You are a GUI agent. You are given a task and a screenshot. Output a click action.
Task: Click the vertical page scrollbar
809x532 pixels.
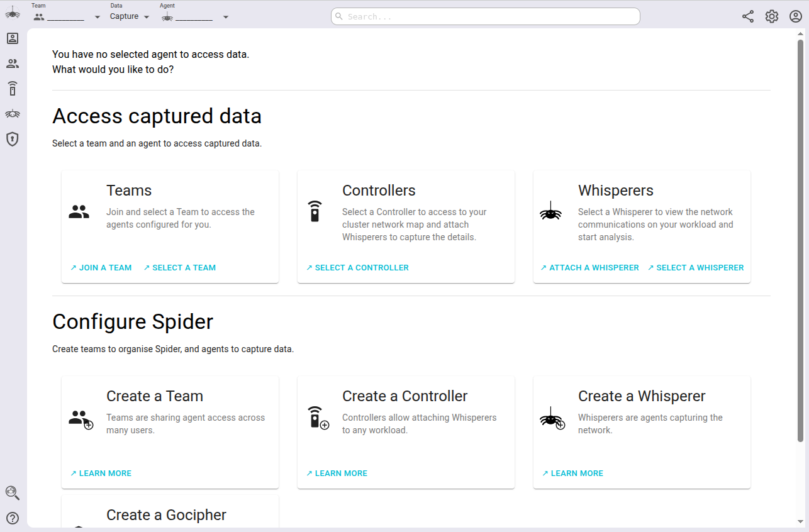pos(800,239)
